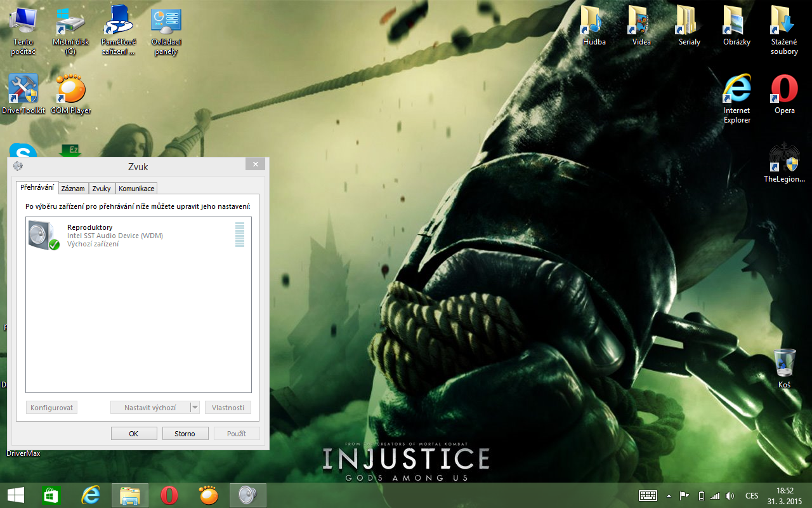812x508 pixels.
Task: Launch Opera from the taskbar
Action: point(169,495)
